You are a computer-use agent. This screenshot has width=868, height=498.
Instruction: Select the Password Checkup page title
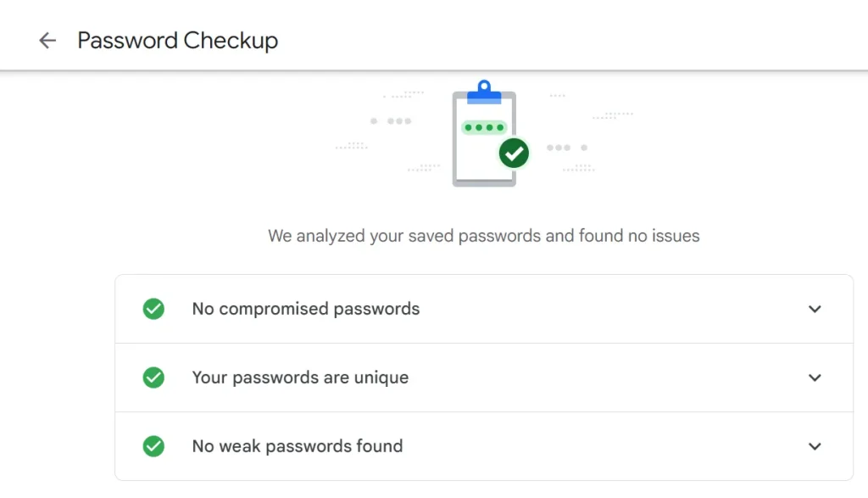click(x=178, y=40)
